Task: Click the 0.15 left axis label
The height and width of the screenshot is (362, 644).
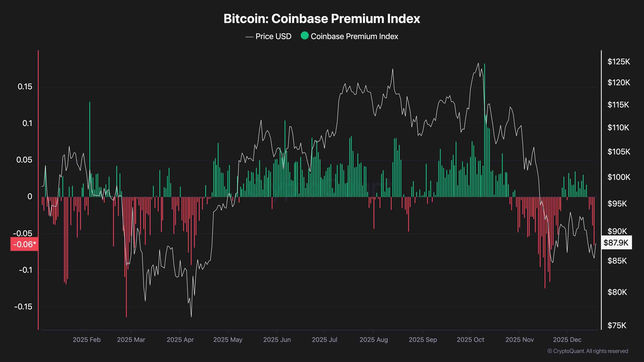Action: pos(25,87)
